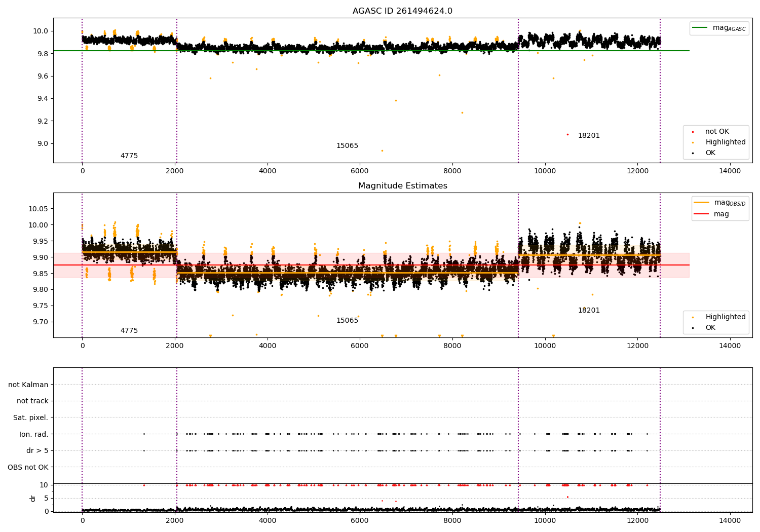Click 'OK' legend entry in middle plot
760x532 pixels.
(x=704, y=328)
